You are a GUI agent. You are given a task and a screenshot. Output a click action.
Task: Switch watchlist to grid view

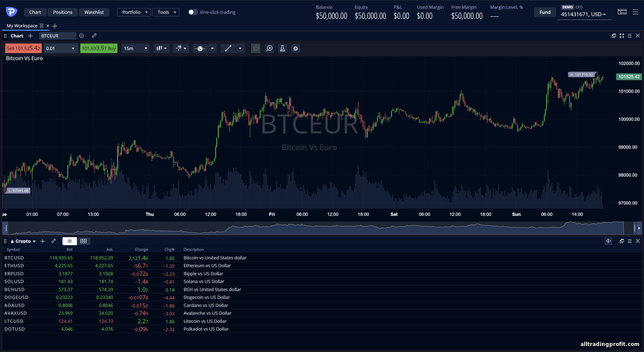(x=84, y=241)
